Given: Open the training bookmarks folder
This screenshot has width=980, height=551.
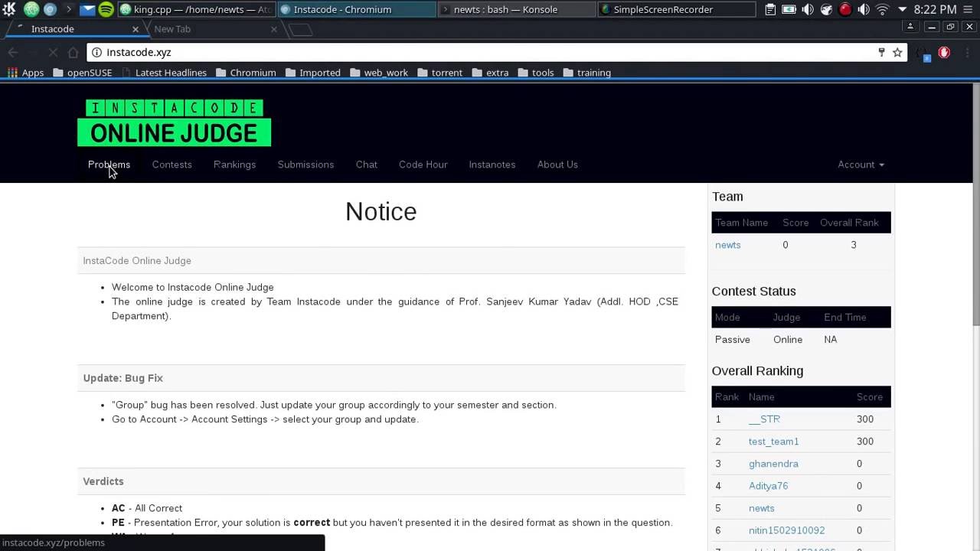Looking at the screenshot, I should pyautogui.click(x=586, y=73).
